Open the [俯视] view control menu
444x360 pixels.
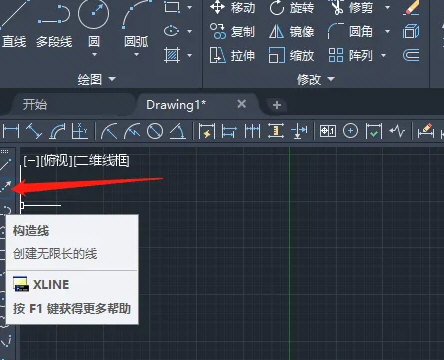(x=56, y=161)
